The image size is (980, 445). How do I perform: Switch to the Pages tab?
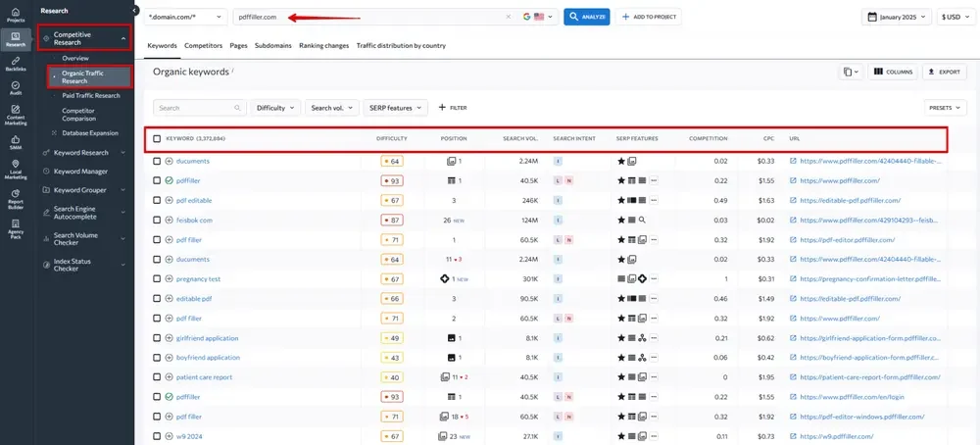[238, 46]
